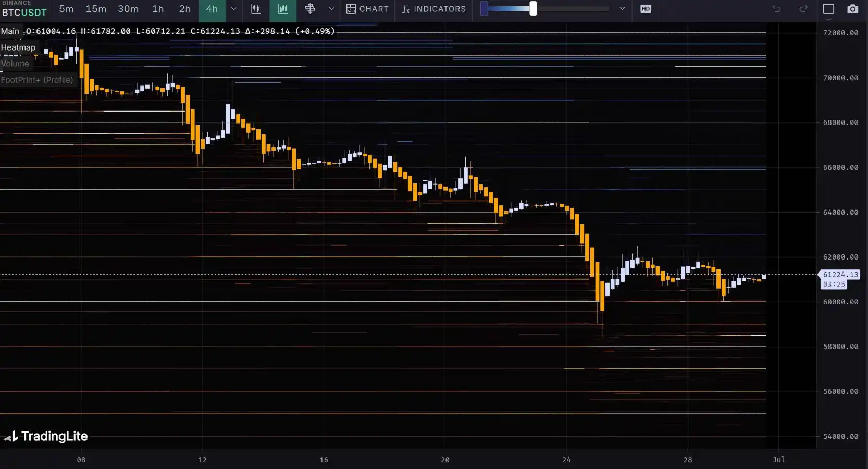
Task: Select the candlestick chart type icon
Action: [x=256, y=9]
